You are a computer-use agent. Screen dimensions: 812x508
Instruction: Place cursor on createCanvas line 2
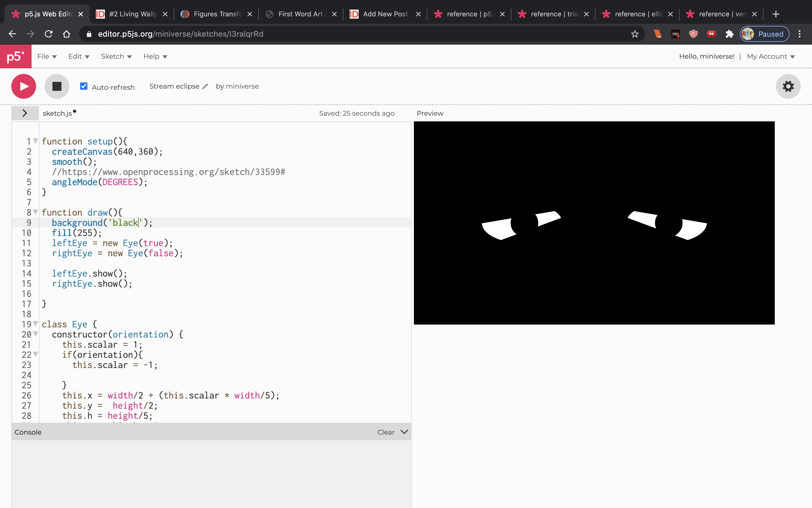[x=107, y=152]
